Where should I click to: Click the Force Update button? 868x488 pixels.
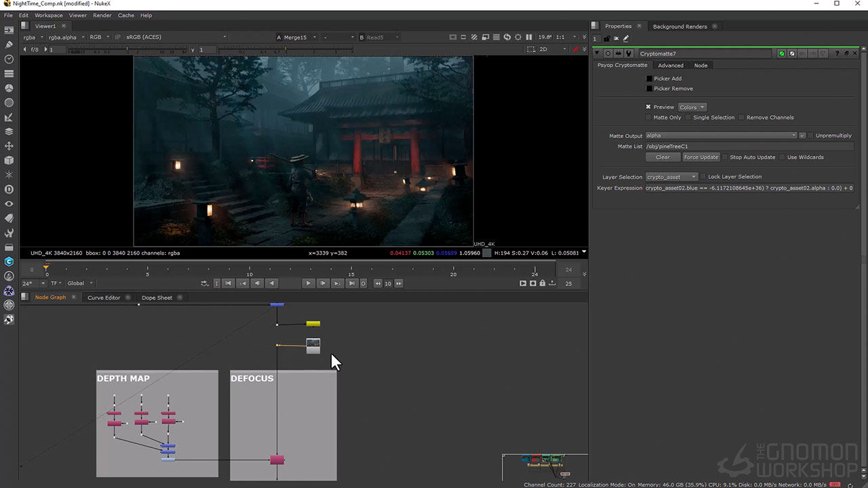click(x=701, y=157)
